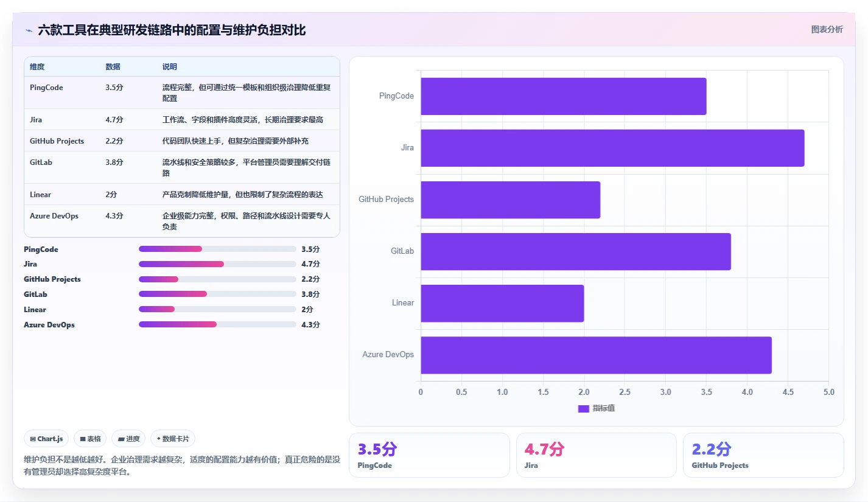Click the Azure DevOps bar in chart
This screenshot has width=868, height=502.
click(596, 355)
